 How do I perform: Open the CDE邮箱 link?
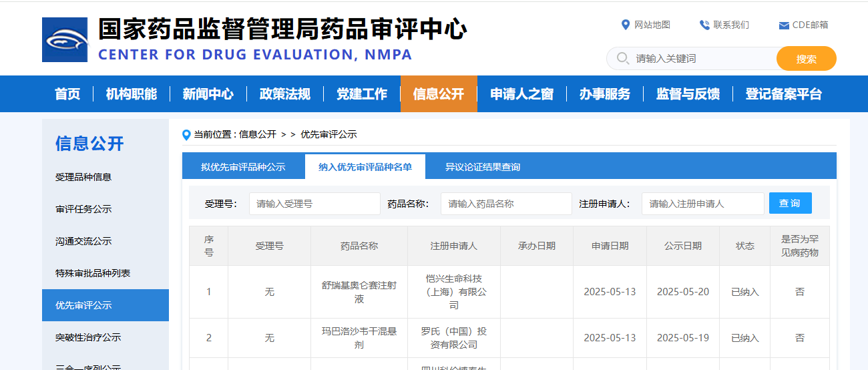tap(811, 25)
